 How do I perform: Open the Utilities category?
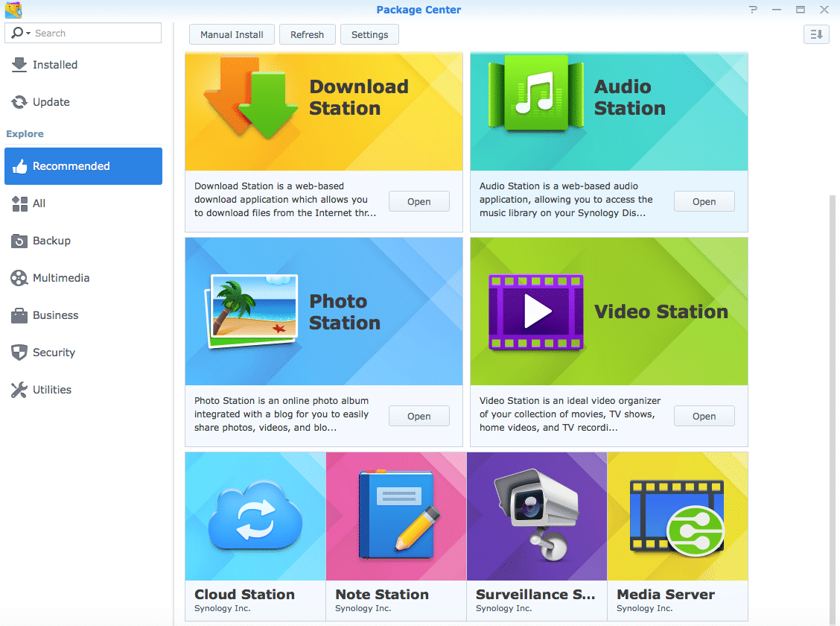click(x=83, y=391)
